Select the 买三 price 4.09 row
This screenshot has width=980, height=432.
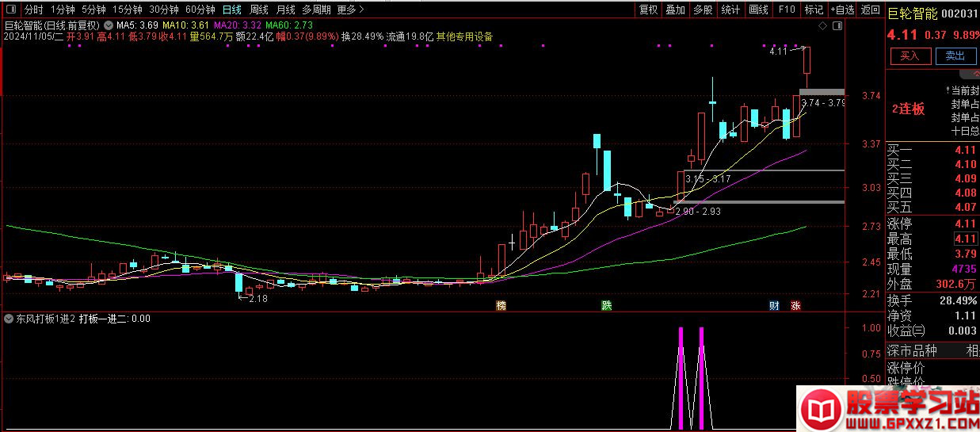pos(932,178)
